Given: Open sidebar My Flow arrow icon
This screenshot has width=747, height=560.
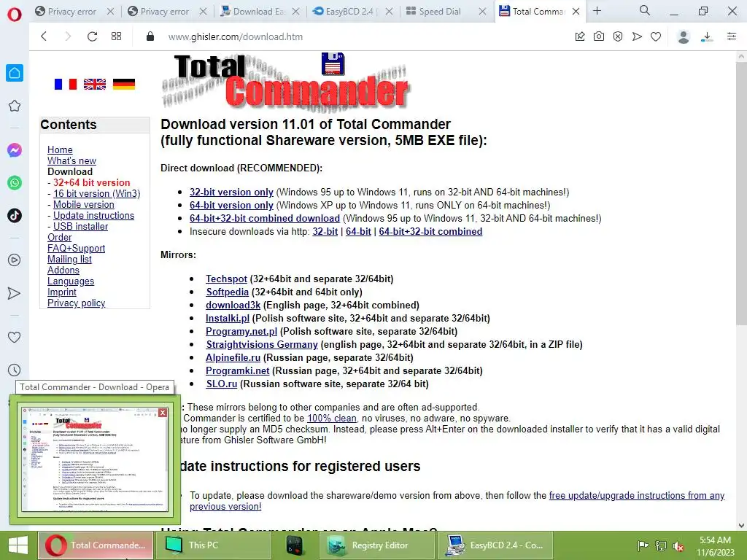Looking at the screenshot, I should coord(15,293).
